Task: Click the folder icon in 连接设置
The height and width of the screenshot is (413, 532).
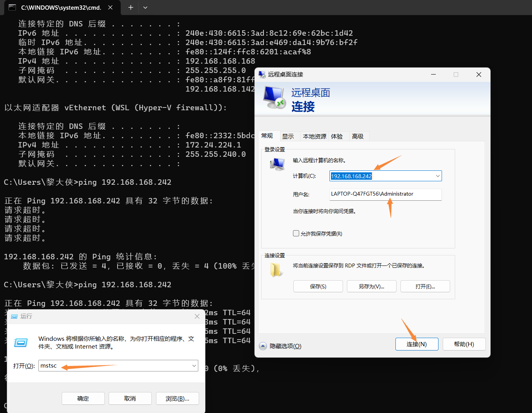Action: 276,270
